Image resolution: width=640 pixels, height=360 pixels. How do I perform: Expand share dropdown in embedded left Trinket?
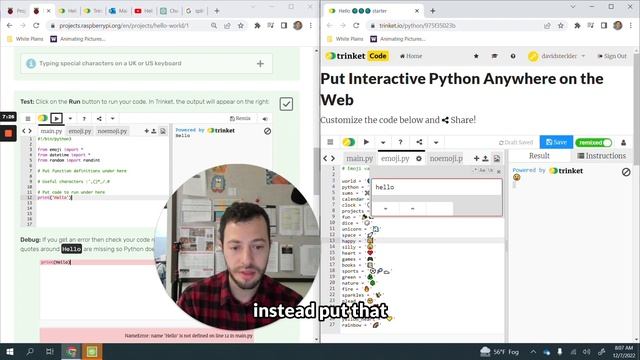112,118
